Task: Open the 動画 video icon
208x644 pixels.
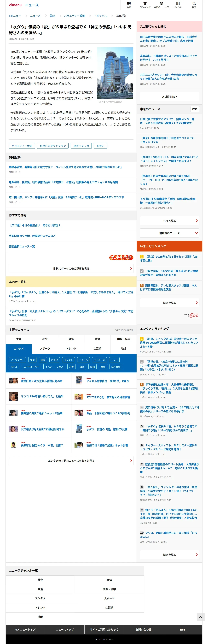Action: 129,5
